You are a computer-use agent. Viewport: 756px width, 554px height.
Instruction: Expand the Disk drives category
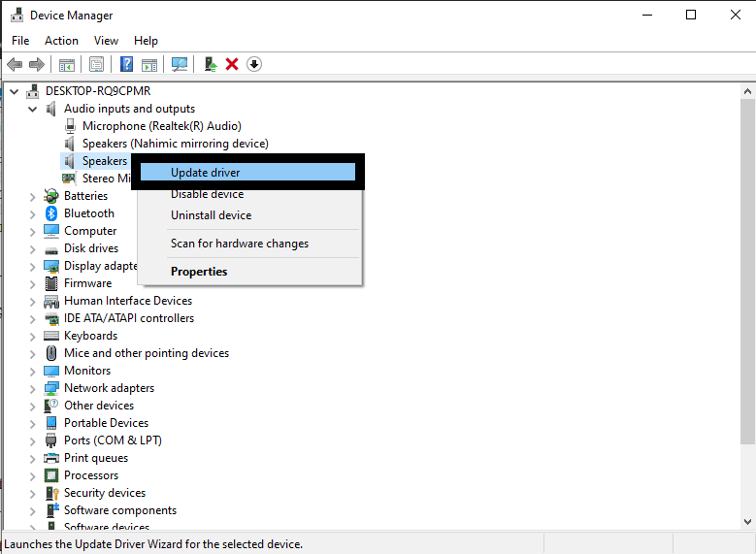tap(32, 249)
